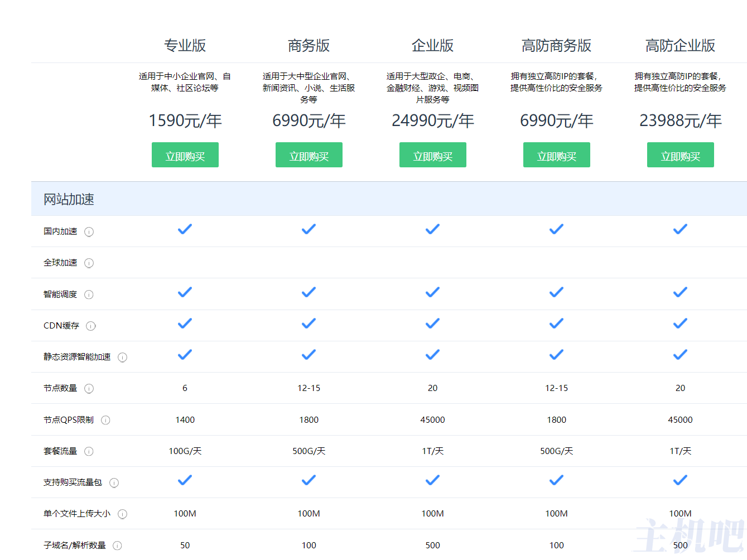Click 国内加速 checkmark under 商务版
Viewport: 747px width, 560px height.
click(x=309, y=229)
